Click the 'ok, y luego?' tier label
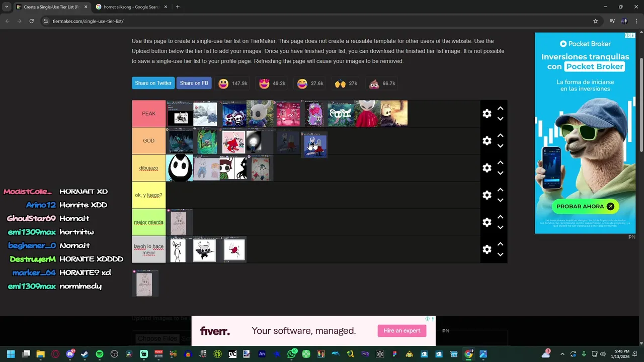 coord(149,195)
